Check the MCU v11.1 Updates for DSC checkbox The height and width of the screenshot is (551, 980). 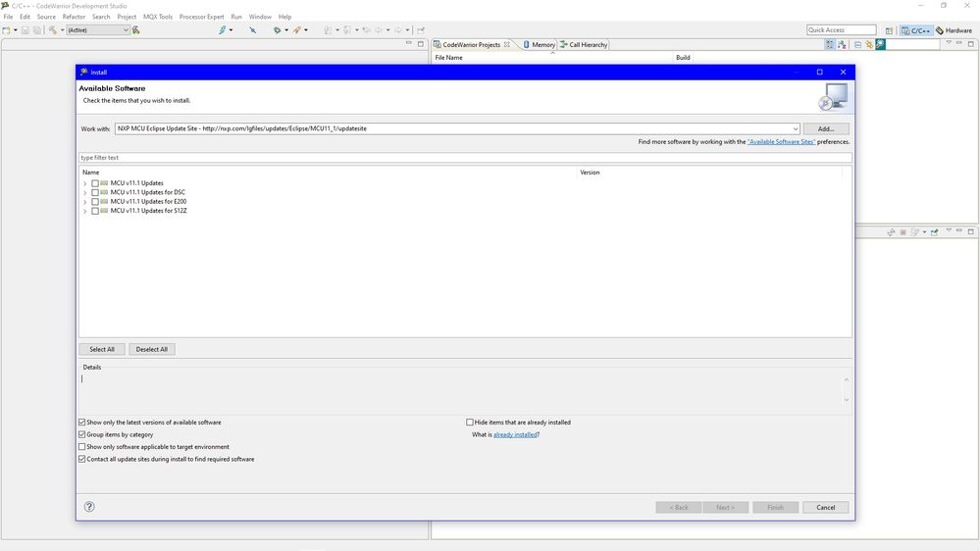tap(95, 192)
